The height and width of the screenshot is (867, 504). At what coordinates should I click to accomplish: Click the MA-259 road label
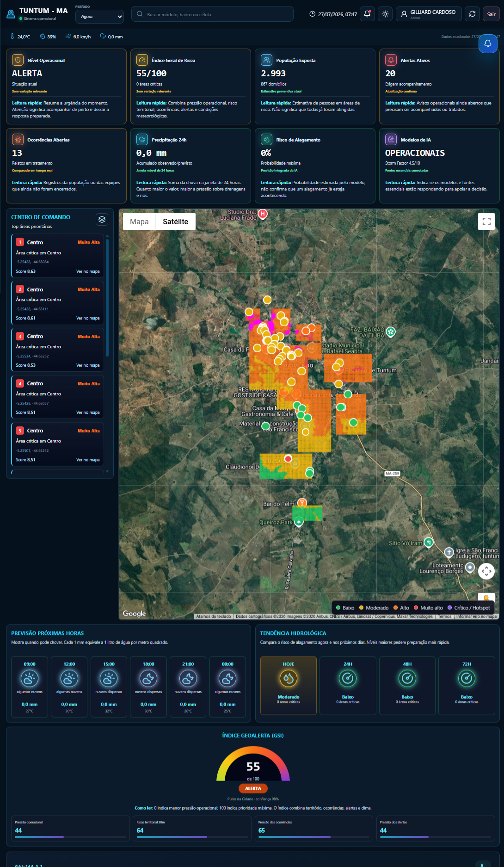(392, 473)
